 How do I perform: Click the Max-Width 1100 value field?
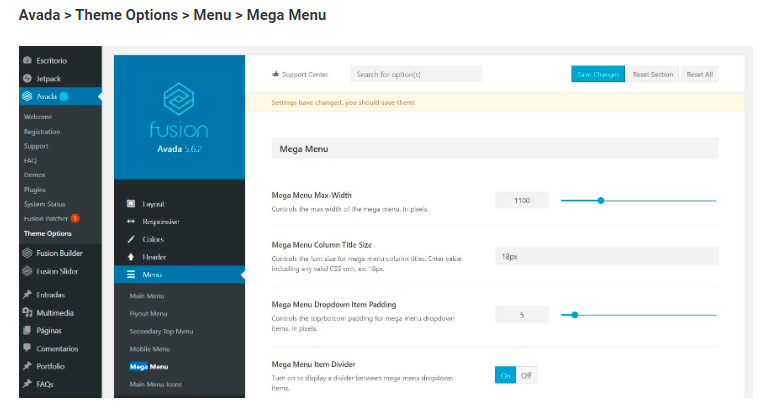click(522, 200)
